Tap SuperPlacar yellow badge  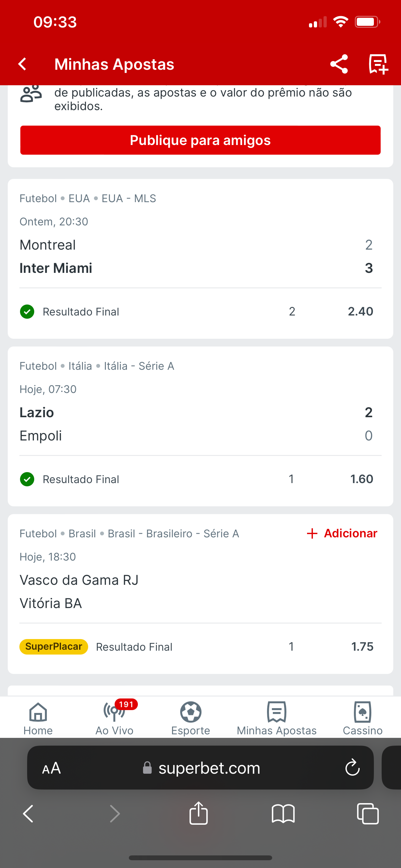[x=54, y=646]
